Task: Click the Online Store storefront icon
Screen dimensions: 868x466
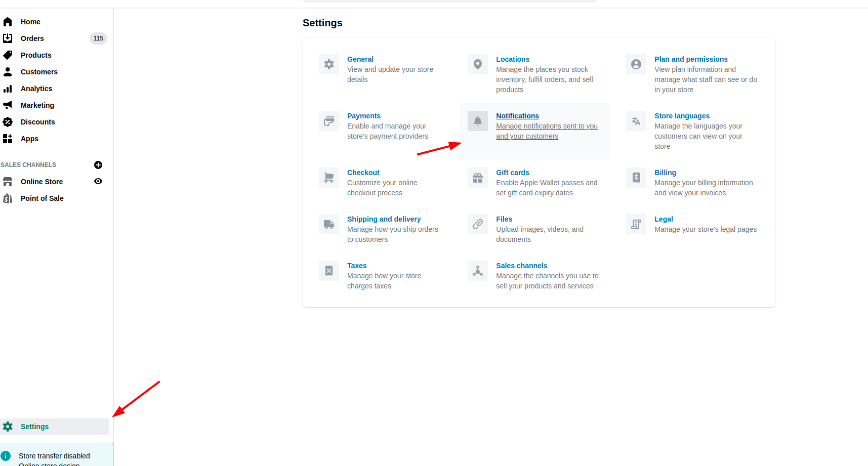Action: (x=8, y=182)
